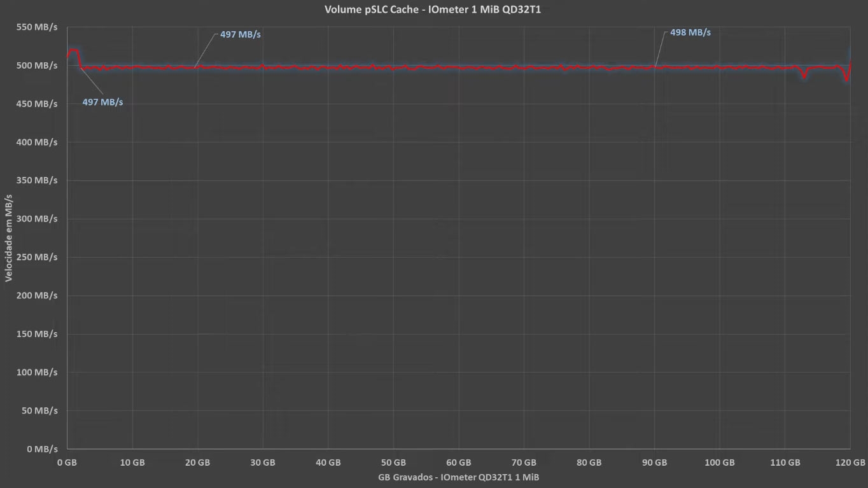Click the 30 GB x-axis tick label

(x=263, y=463)
